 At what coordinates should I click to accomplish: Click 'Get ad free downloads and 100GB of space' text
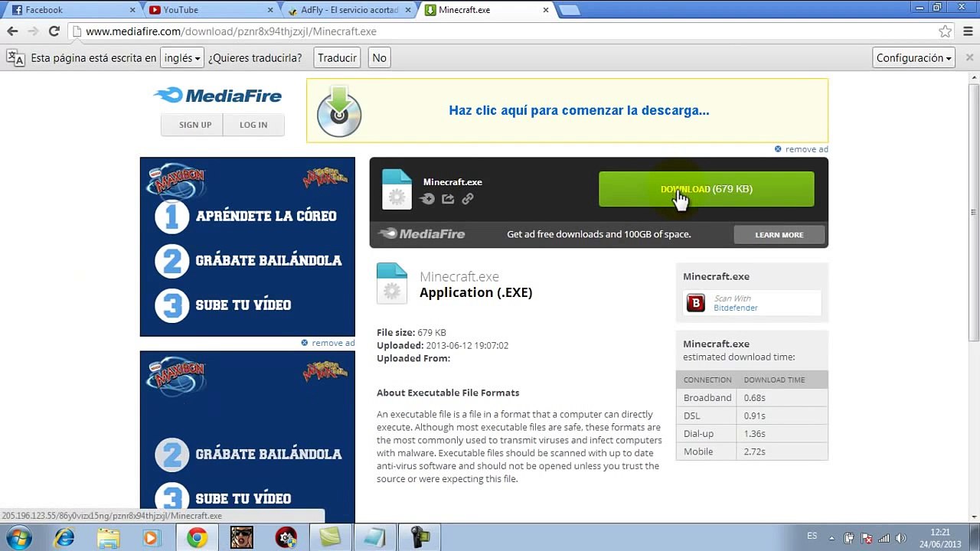599,234
